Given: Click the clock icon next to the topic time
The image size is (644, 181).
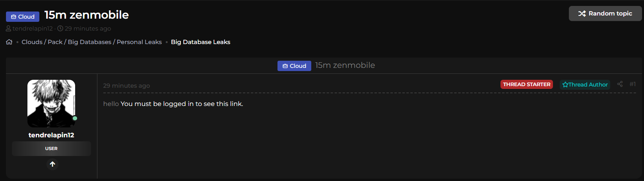Looking at the screenshot, I should pos(60,29).
